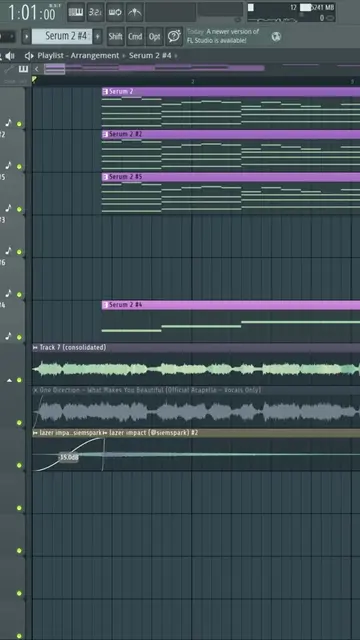Mute the lazer impact track
The height and width of the screenshot is (640, 360).
(x=19, y=465)
